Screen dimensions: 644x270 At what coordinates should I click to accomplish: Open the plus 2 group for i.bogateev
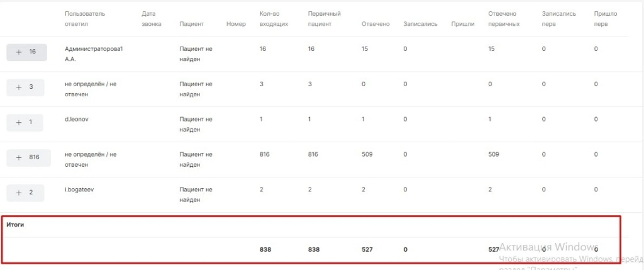[x=25, y=193]
